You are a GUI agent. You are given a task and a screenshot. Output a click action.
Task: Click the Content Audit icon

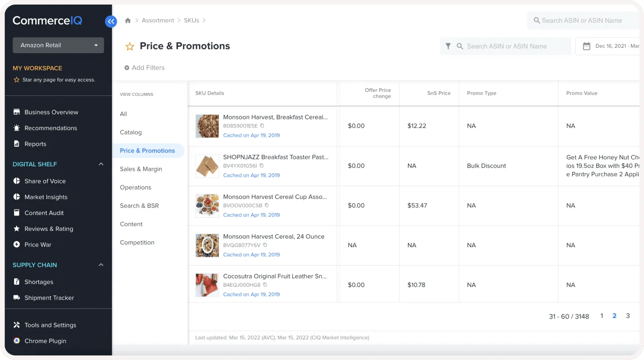tap(17, 213)
